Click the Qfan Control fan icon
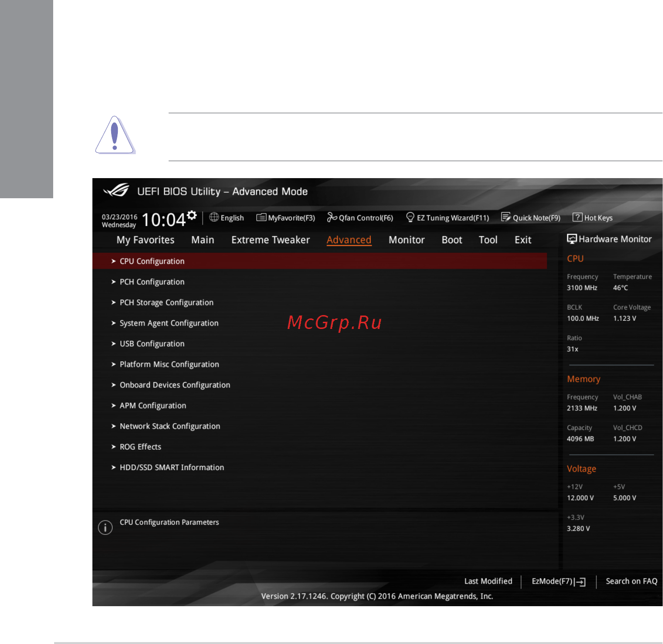663x644 pixels. pos(332,217)
